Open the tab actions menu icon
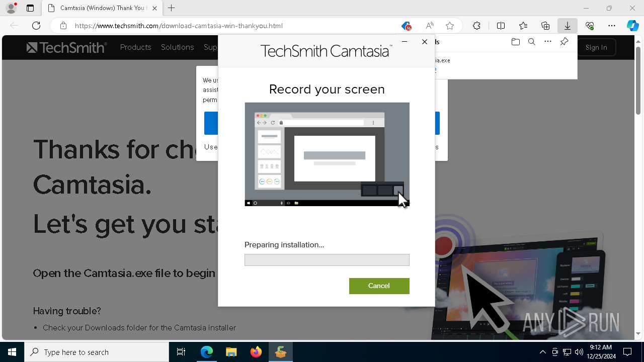The image size is (644, 362). (x=30, y=8)
